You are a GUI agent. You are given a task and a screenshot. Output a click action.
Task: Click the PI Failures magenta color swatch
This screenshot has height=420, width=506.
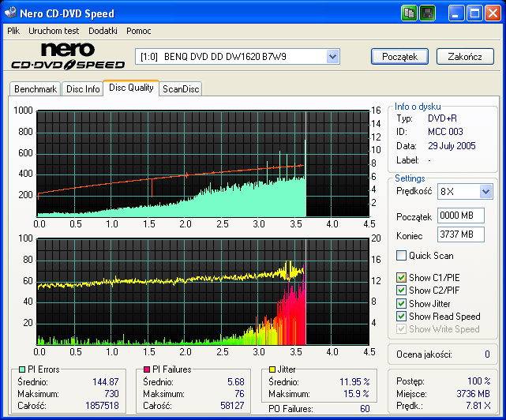pos(147,369)
